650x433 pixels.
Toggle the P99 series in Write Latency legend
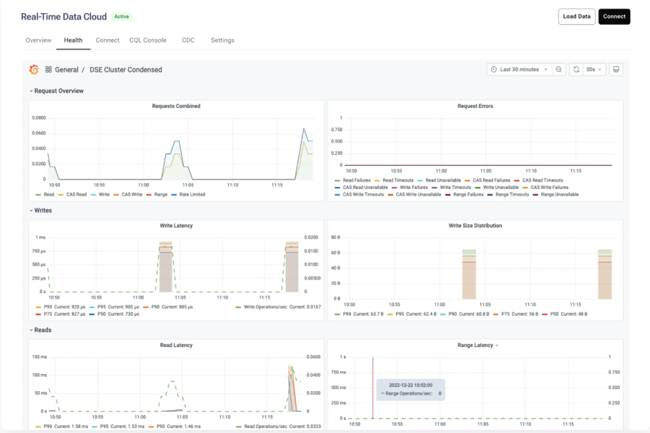(61, 307)
